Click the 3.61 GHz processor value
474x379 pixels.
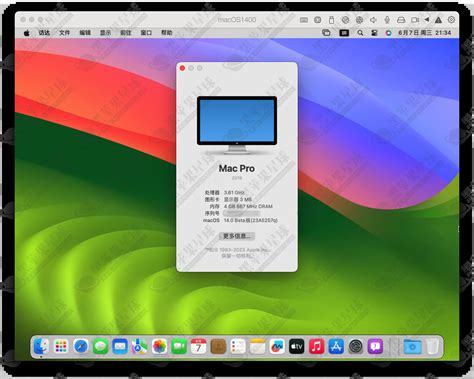[234, 192]
